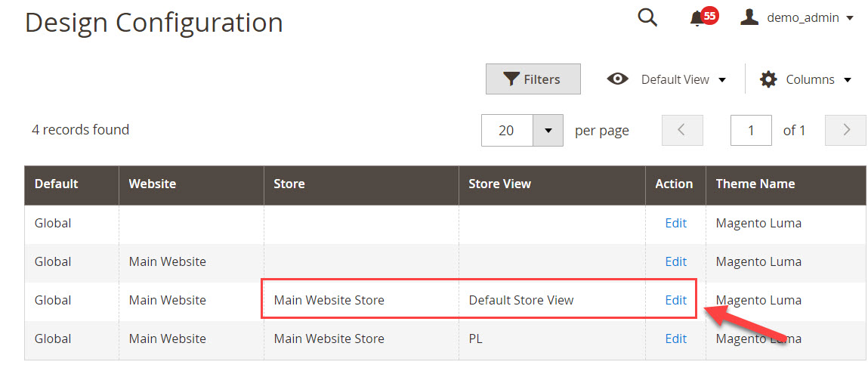Sort by Store View column header
This screenshot has height=371, width=868.
pos(499,184)
